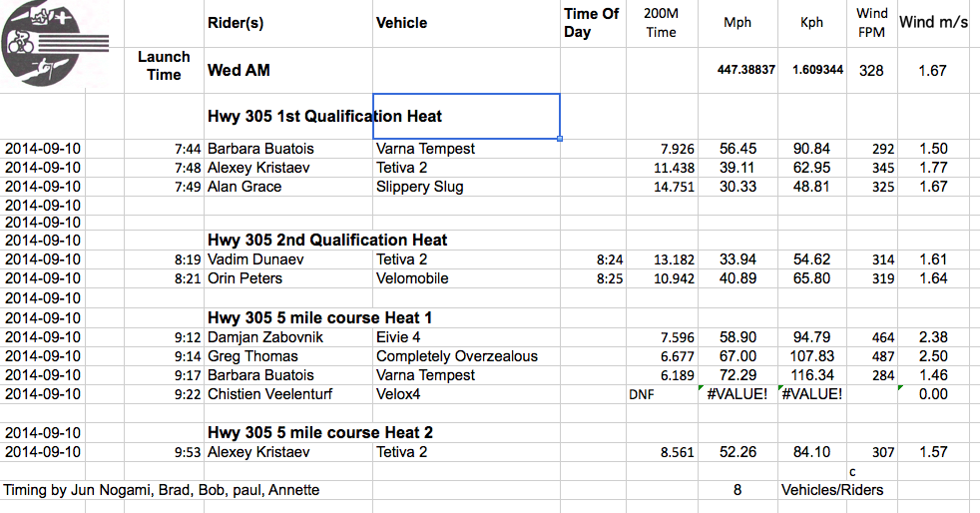Image resolution: width=980 pixels, height=513 pixels.
Task: Click the #VALUE! error in the Mph column
Action: 737,394
